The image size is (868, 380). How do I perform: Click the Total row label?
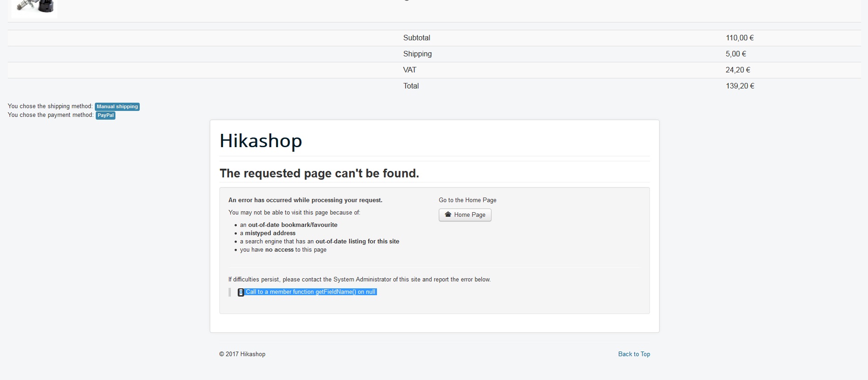pyautogui.click(x=411, y=86)
